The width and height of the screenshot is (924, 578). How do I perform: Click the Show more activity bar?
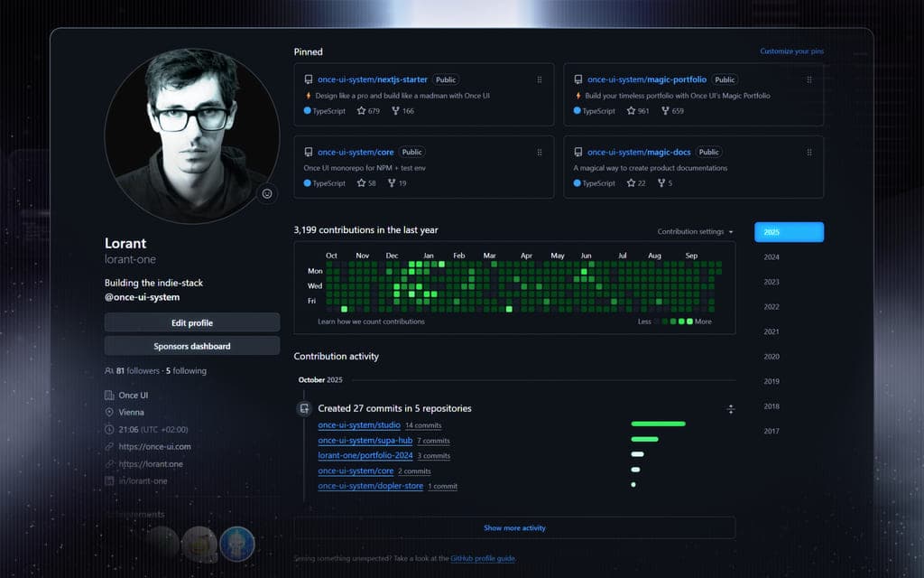tap(516, 527)
